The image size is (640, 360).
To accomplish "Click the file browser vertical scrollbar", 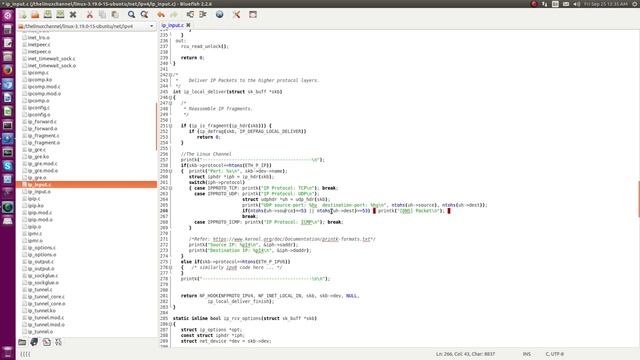I will pyautogui.click(x=156, y=127).
